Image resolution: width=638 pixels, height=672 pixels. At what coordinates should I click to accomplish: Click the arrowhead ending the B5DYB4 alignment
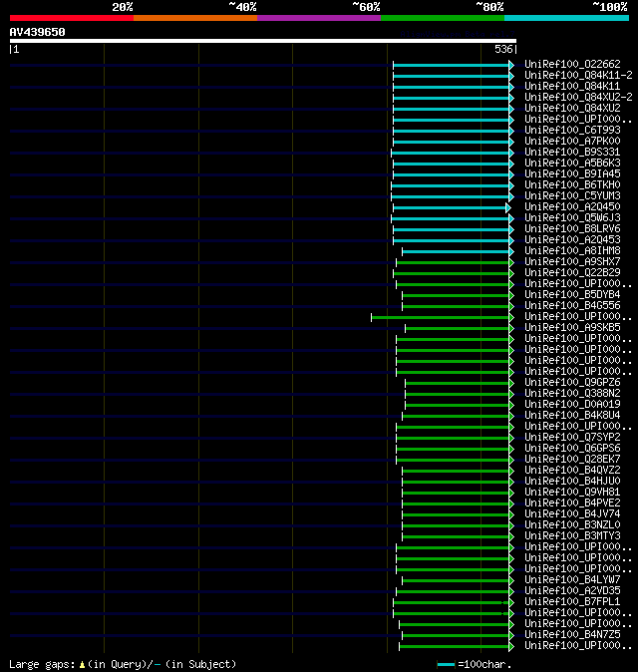tap(511, 295)
